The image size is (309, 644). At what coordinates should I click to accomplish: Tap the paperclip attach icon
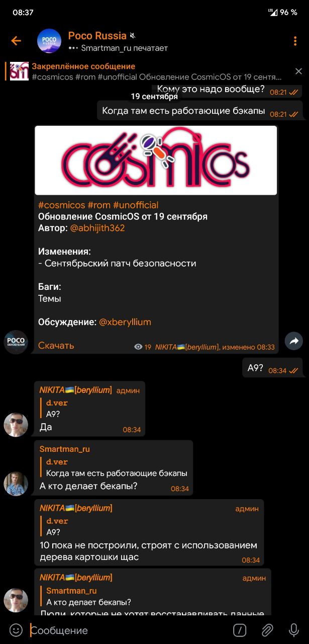(267, 630)
